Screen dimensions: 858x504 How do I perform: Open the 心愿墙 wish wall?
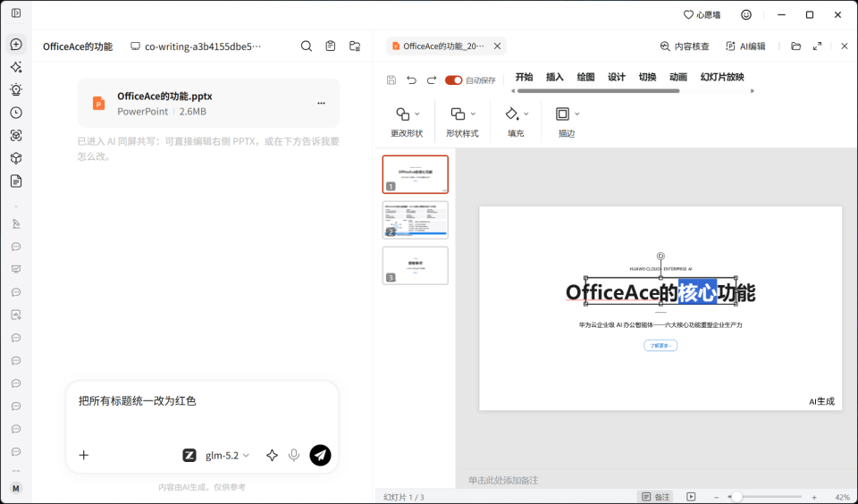[x=702, y=15]
